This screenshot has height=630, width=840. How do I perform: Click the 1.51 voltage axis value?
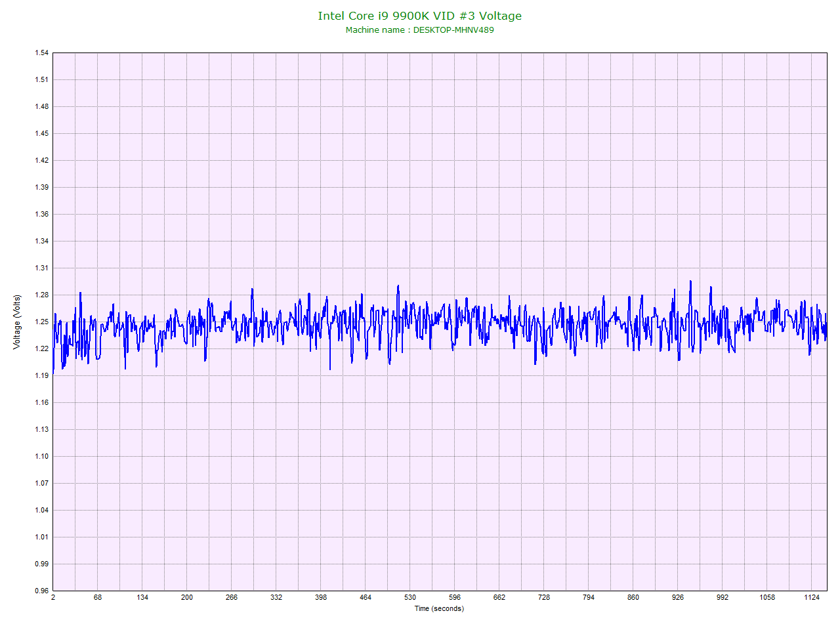click(x=41, y=80)
